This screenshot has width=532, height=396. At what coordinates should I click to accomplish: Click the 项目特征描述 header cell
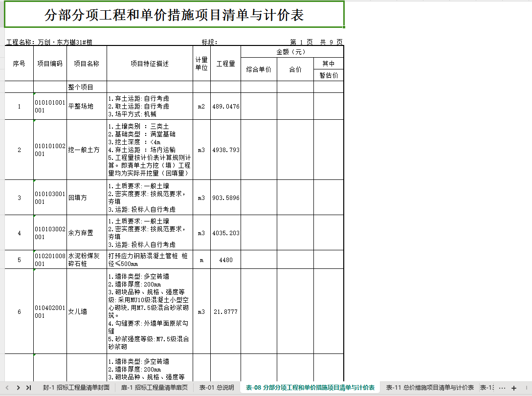pyautogui.click(x=150, y=64)
